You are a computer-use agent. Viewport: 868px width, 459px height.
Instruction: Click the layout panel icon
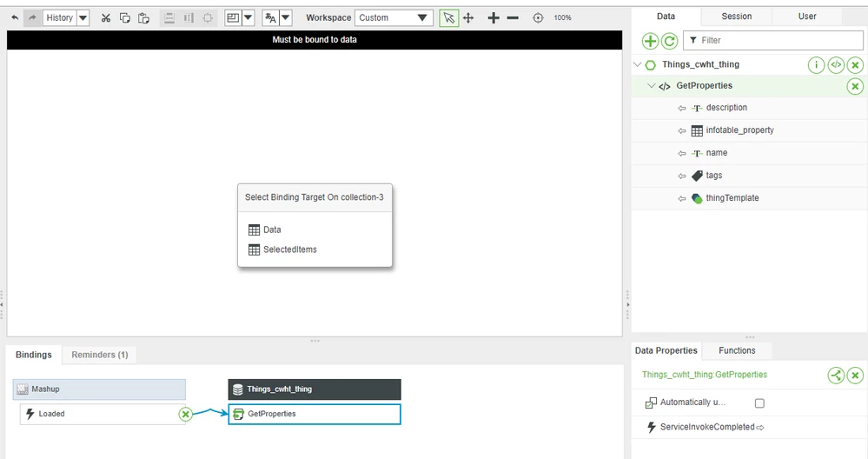(233, 17)
